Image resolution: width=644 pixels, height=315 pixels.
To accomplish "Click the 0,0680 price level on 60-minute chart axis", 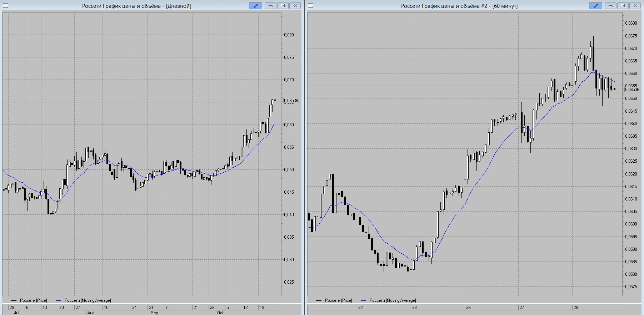I will [631, 23].
